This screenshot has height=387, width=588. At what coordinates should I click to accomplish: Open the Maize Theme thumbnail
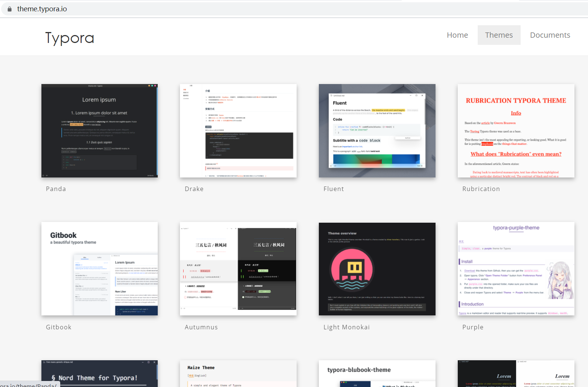pos(238,373)
